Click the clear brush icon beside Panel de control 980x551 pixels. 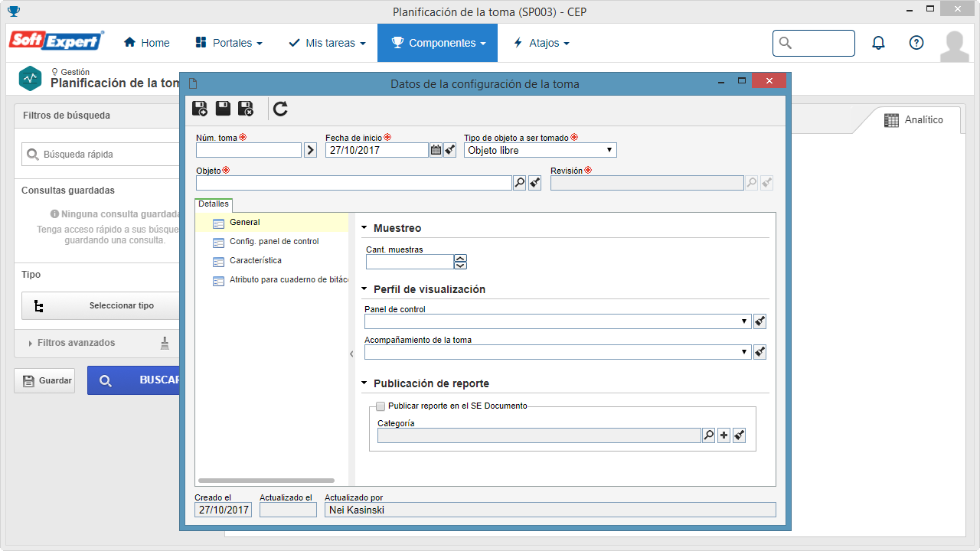click(x=759, y=321)
